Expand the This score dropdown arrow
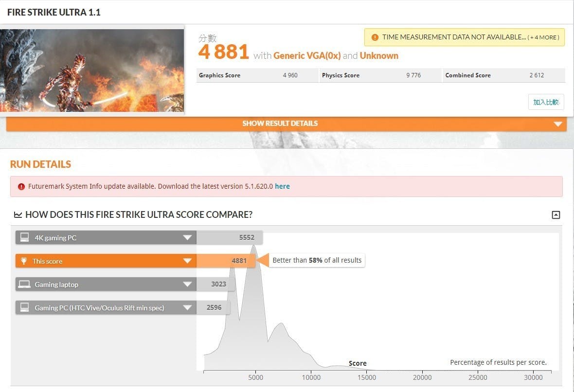Viewport: 574px width, 392px height. (187, 261)
